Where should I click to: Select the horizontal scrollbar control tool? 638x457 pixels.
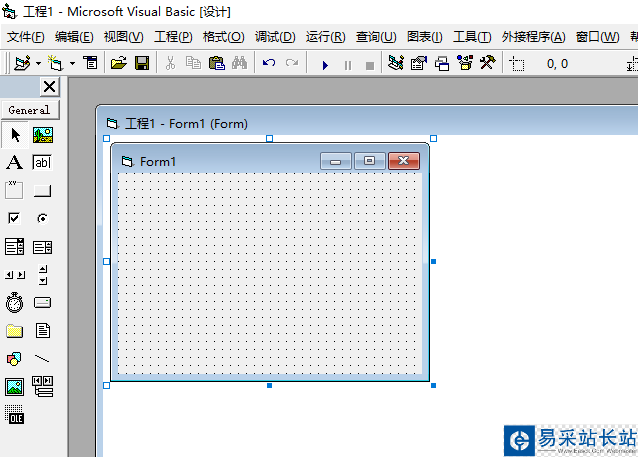click(x=15, y=275)
